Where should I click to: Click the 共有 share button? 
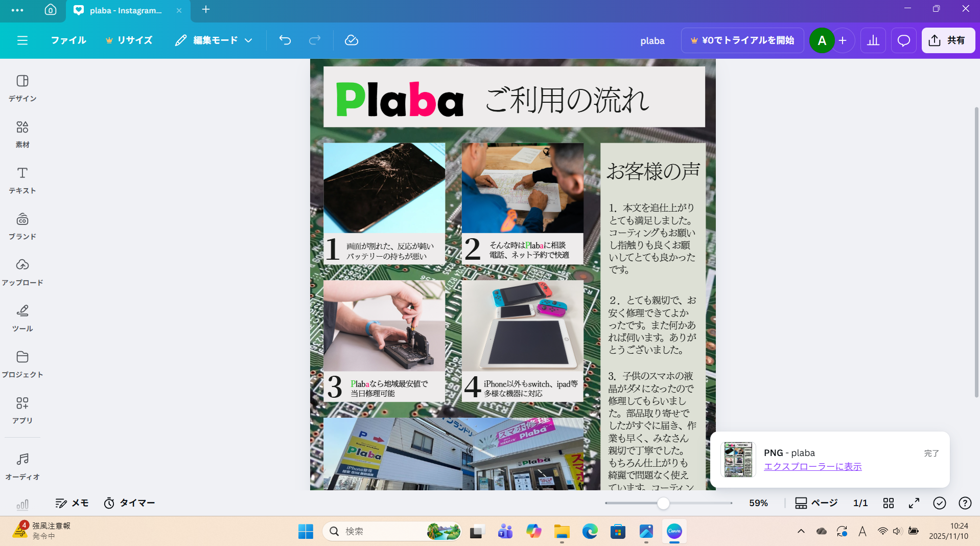pyautogui.click(x=948, y=40)
